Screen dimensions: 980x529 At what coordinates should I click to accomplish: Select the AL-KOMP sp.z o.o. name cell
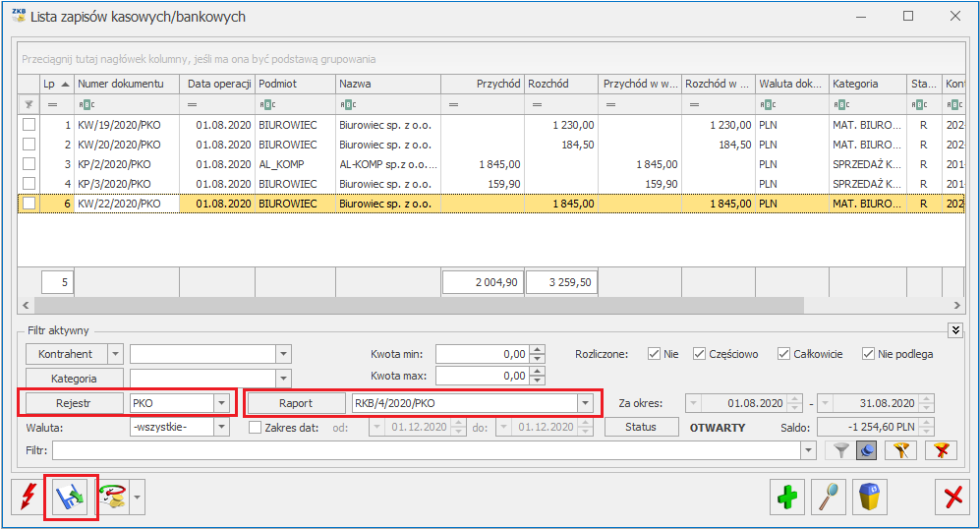click(x=388, y=164)
